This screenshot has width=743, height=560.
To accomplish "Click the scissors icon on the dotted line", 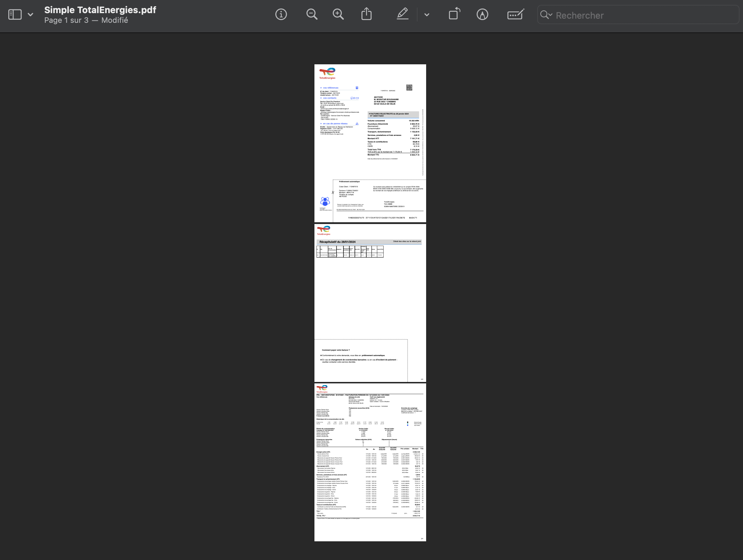I will pos(333,193).
